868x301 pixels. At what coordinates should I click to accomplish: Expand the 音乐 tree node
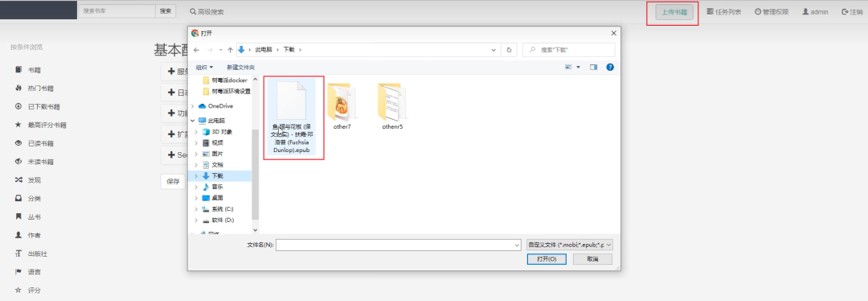(196, 187)
